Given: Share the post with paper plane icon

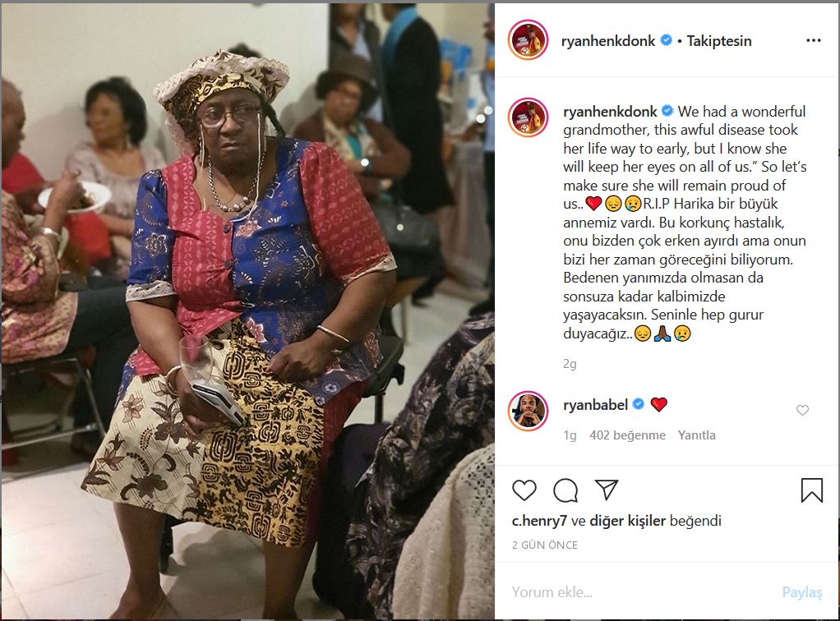Looking at the screenshot, I should click(x=607, y=490).
